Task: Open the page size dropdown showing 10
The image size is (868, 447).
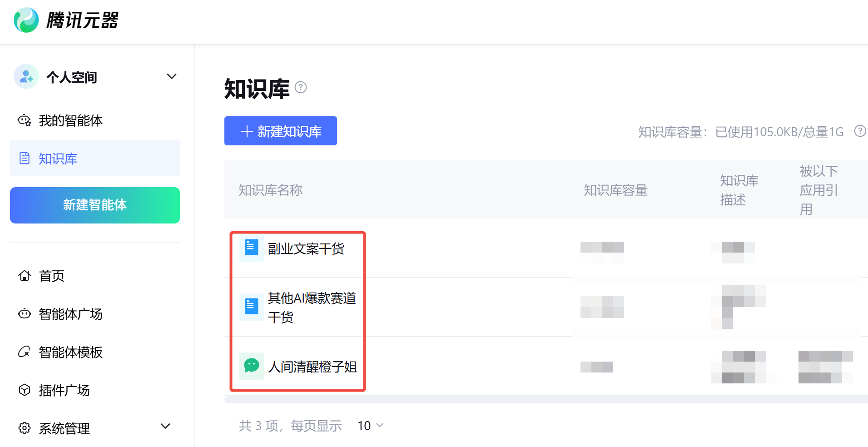Action: (x=370, y=426)
